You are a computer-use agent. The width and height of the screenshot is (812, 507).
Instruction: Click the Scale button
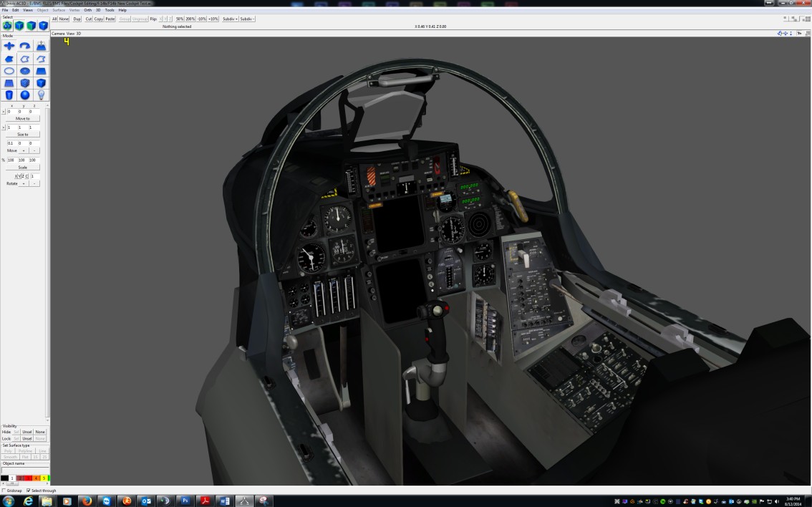click(x=23, y=168)
